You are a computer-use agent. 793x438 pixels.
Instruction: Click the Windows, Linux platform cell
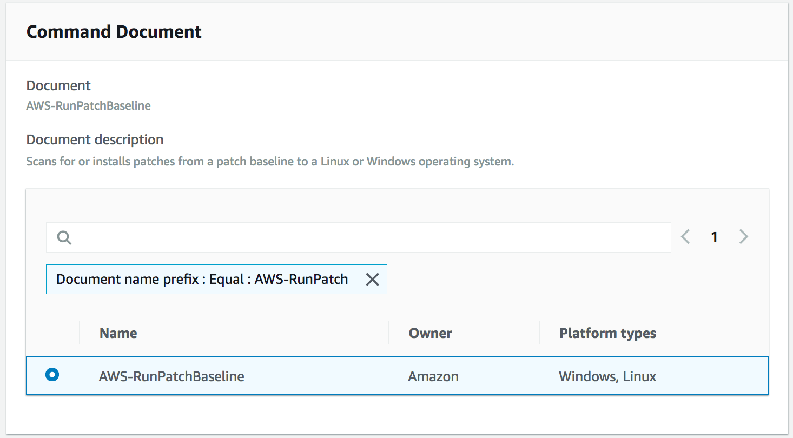(608, 377)
